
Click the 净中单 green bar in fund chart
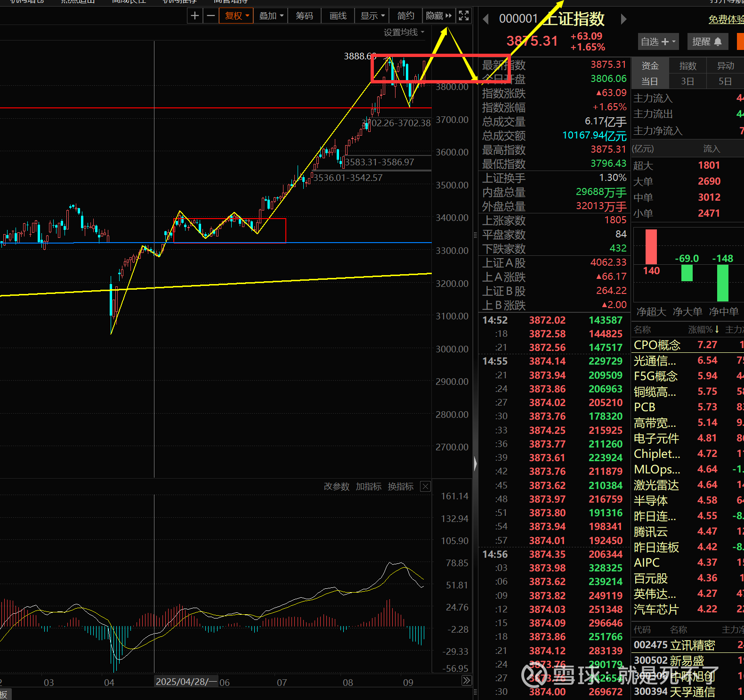[723, 283]
